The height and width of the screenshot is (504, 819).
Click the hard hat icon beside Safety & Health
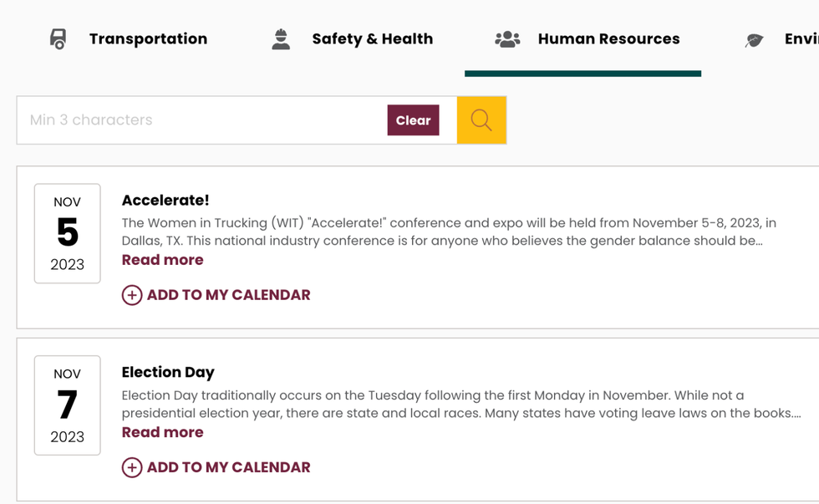(280, 38)
